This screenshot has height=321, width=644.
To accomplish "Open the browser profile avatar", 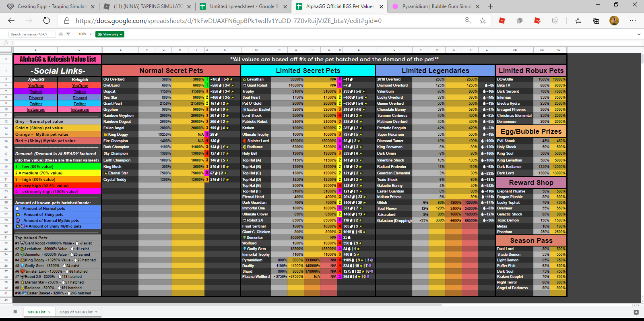I will click(614, 21).
